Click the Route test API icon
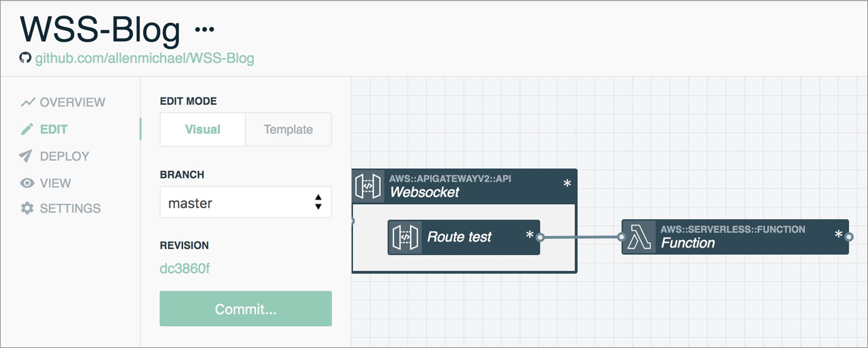Image resolution: width=868 pixels, height=348 pixels. point(406,237)
